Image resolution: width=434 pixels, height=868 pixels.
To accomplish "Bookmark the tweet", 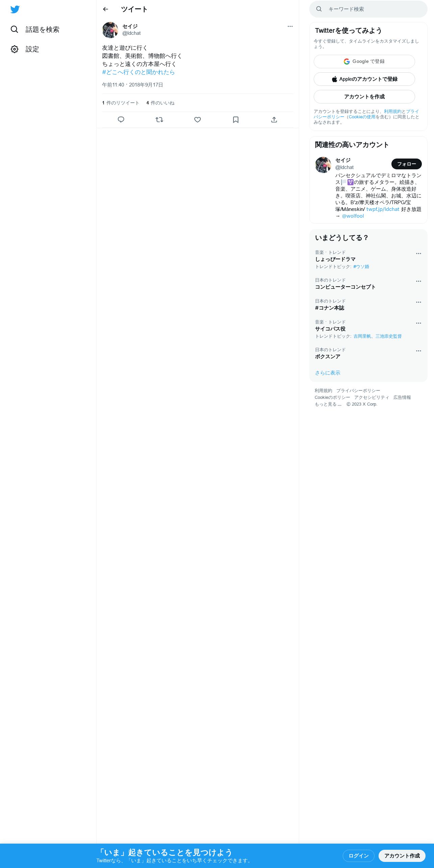I will 236,120.
